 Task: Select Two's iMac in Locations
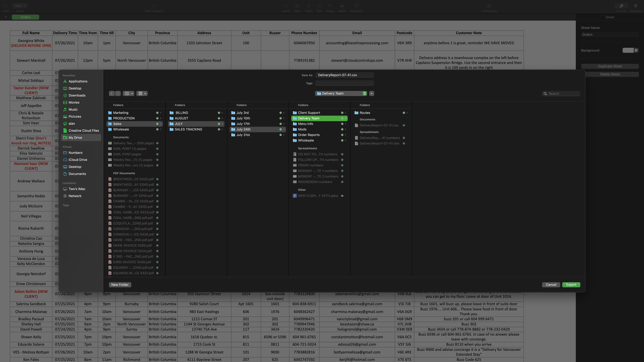click(77, 189)
